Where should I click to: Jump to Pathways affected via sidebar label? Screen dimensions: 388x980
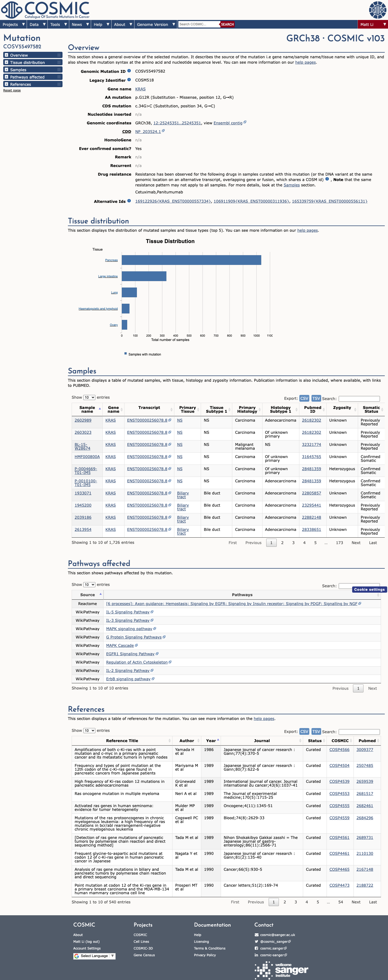coord(27,77)
